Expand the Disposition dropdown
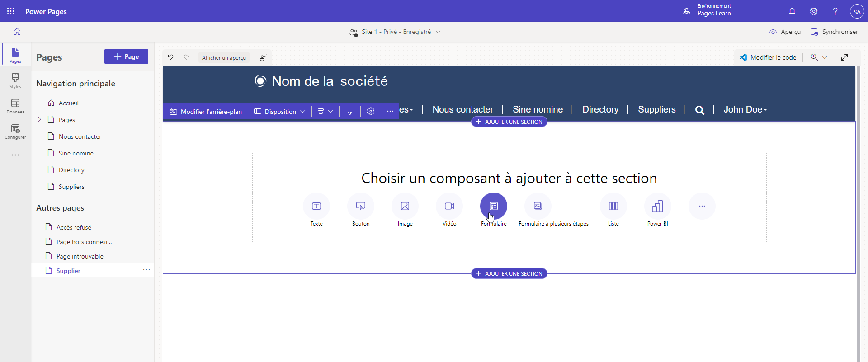Viewport: 868px width, 362px height. (280, 111)
